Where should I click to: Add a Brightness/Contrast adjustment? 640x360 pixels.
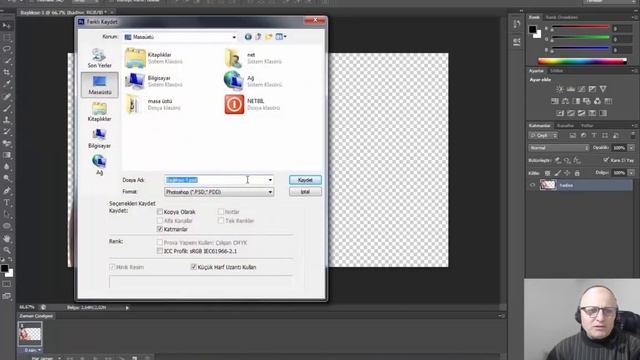click(x=560, y=89)
